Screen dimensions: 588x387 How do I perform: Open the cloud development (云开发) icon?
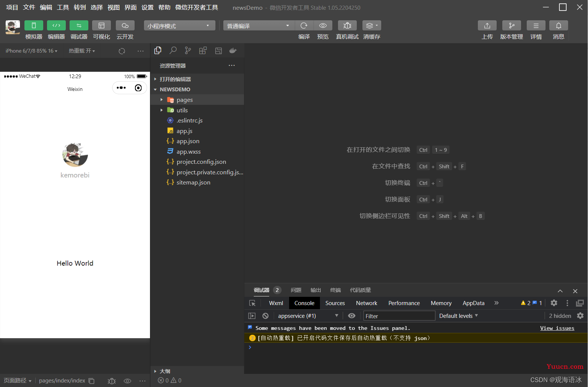(x=125, y=26)
